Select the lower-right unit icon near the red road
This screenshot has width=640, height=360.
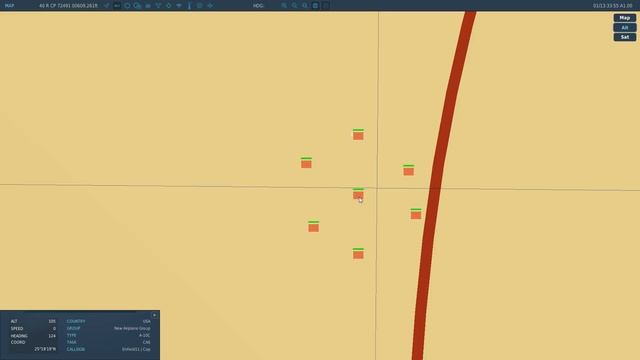[x=416, y=214]
